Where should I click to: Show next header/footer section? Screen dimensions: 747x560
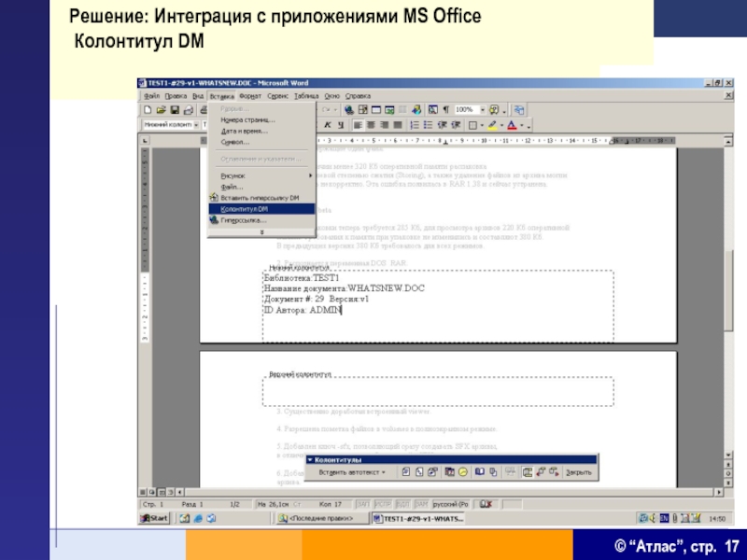point(554,472)
